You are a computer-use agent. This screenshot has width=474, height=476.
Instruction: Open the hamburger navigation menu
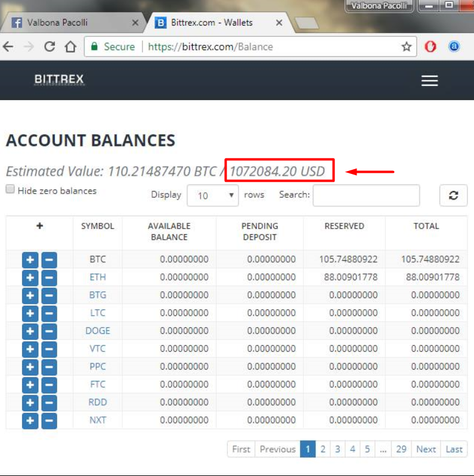[x=430, y=81]
